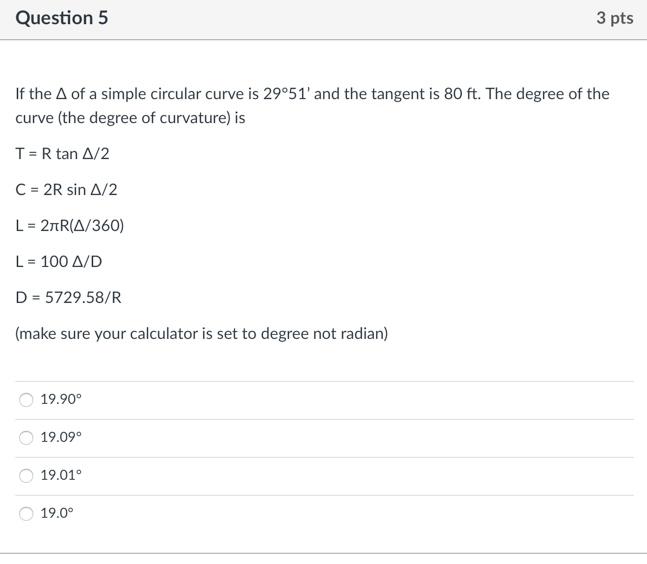
Task: Click the calculator degree-mode reminder note
Action: 201,333
